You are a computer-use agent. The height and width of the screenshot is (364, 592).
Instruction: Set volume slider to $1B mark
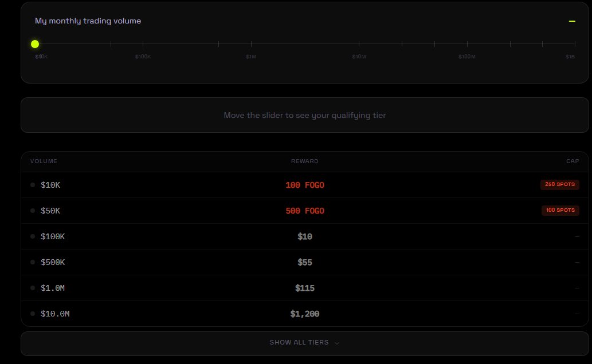click(x=575, y=44)
